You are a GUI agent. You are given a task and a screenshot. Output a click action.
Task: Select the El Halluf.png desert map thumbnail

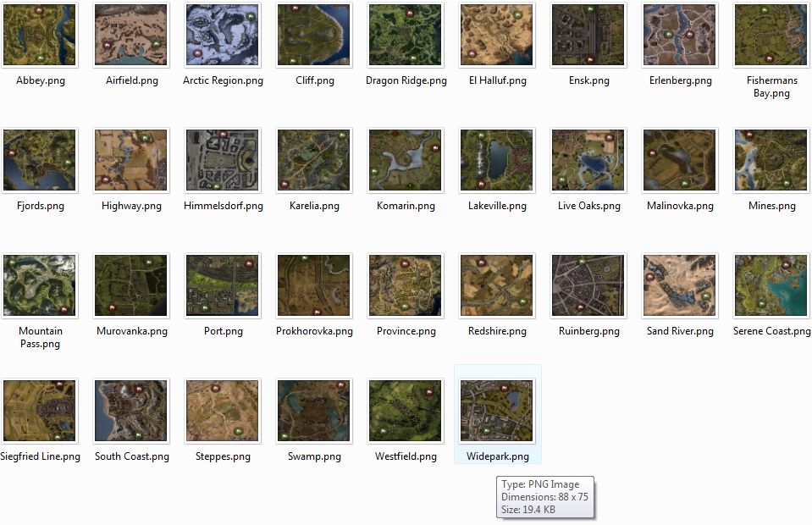click(497, 35)
